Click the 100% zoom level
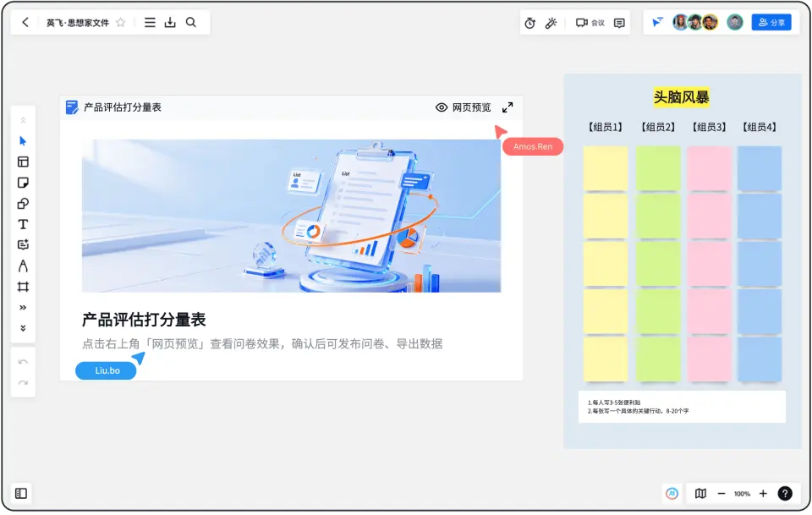 742,494
